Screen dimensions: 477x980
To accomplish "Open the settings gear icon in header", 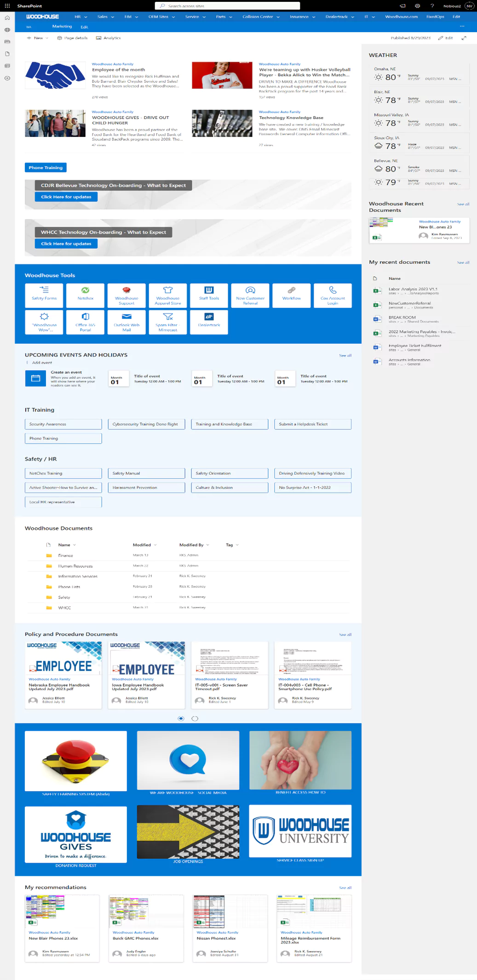I will (417, 6).
